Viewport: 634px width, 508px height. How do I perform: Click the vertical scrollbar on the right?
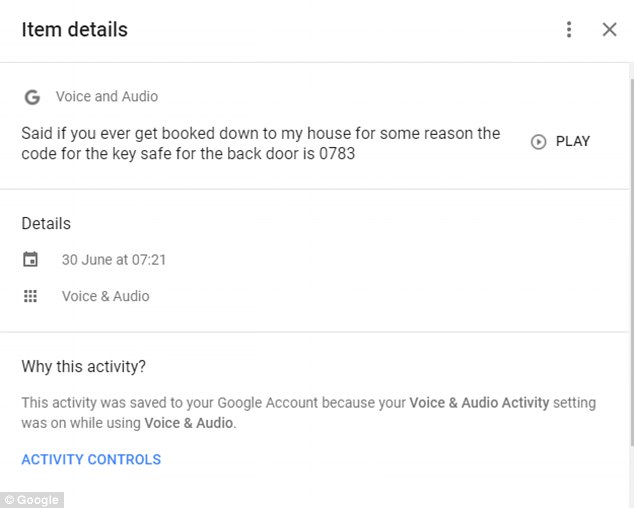(x=631, y=263)
